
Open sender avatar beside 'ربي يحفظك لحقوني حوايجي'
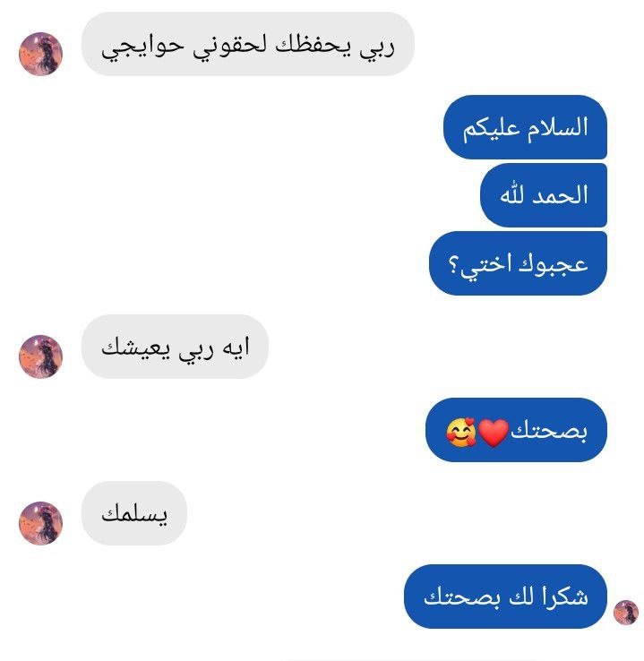(x=41, y=54)
